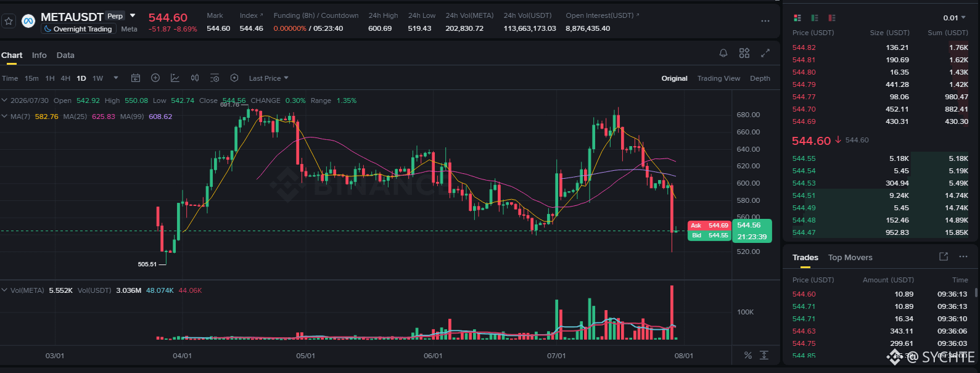The height and width of the screenshot is (373, 980).
Task: Add METAUSDT to favorites with star icon
Action: pos(9,21)
